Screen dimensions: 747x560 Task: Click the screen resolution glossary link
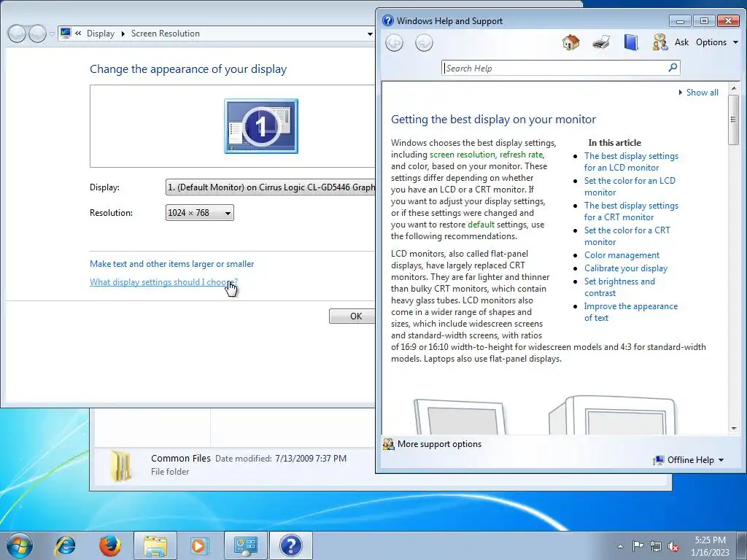[x=462, y=155]
